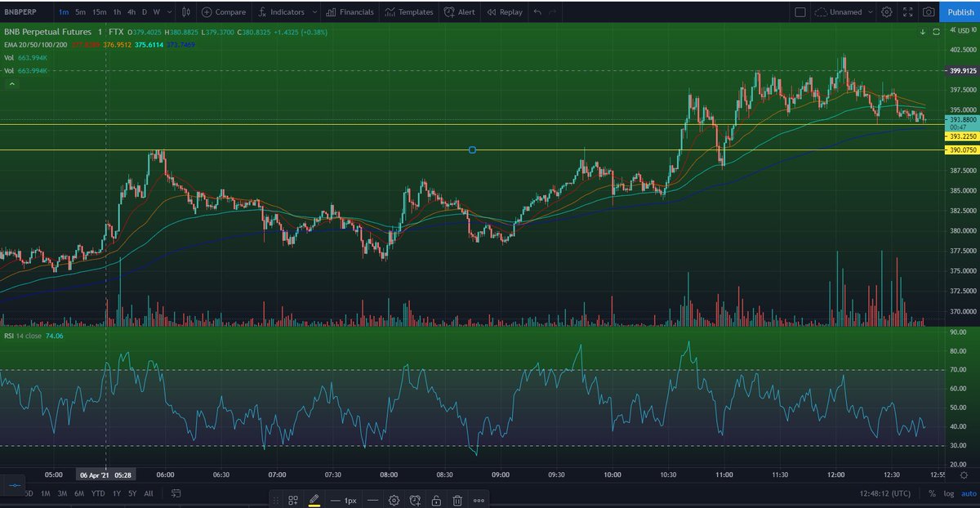Toggle logarithmic scale with log label
This screenshot has height=508, width=980.
[949, 493]
